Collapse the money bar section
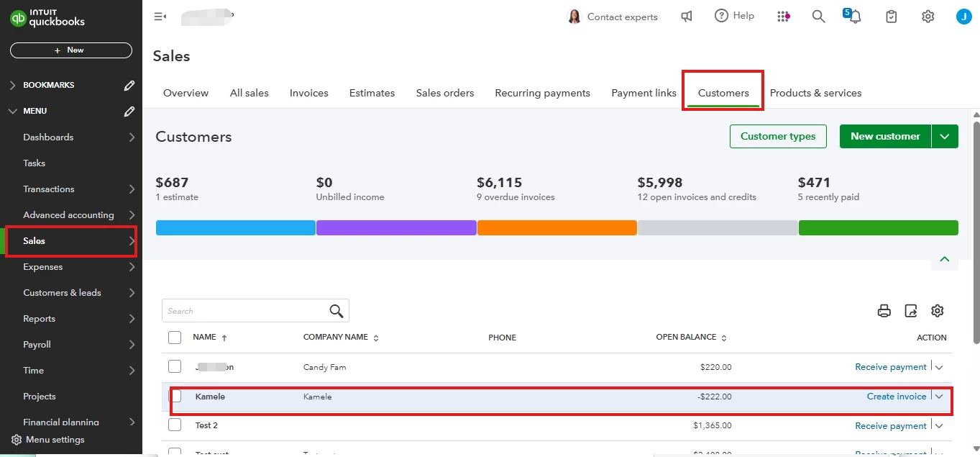The height and width of the screenshot is (457, 980). point(945,259)
